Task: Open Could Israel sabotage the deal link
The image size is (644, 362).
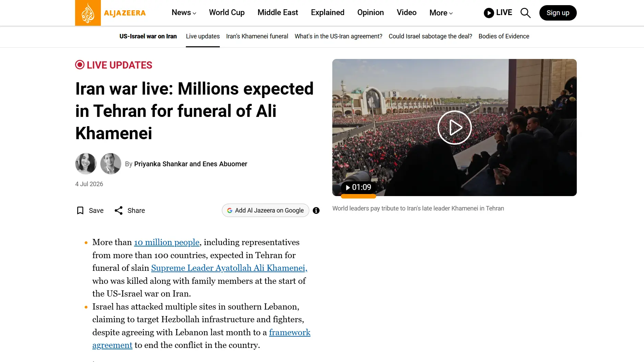Action: tap(430, 36)
